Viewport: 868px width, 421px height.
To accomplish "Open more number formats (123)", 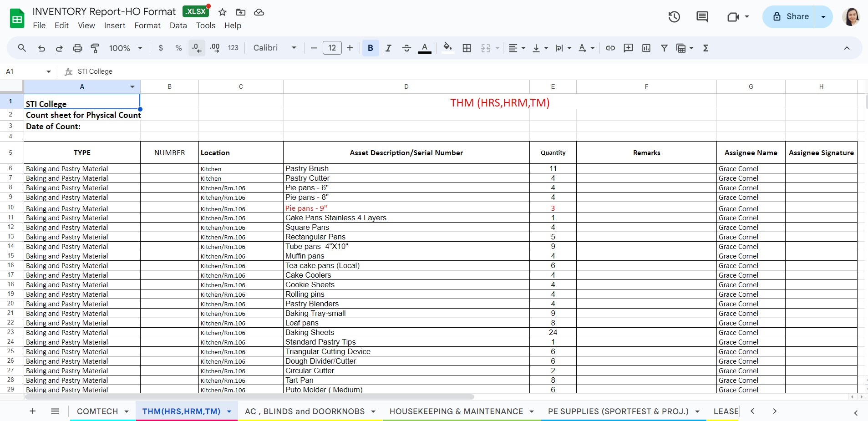I will pyautogui.click(x=233, y=48).
